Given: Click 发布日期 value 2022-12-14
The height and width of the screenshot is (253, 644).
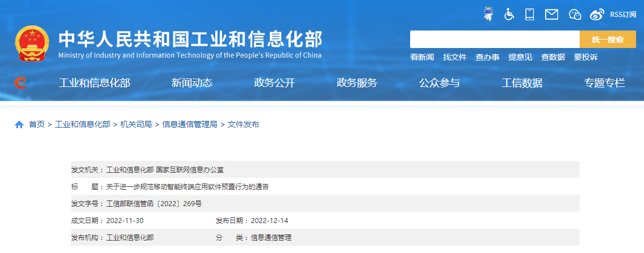Looking at the screenshot, I should [x=269, y=221].
